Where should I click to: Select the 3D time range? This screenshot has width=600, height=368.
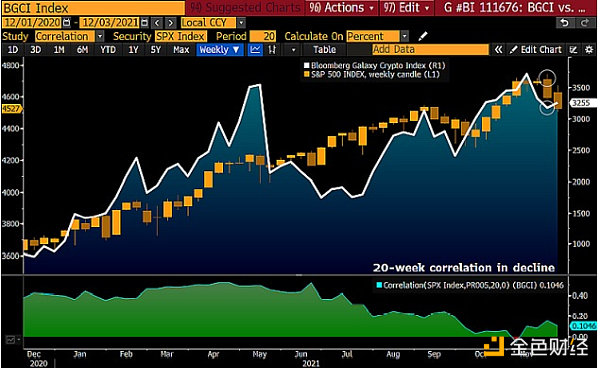36,50
